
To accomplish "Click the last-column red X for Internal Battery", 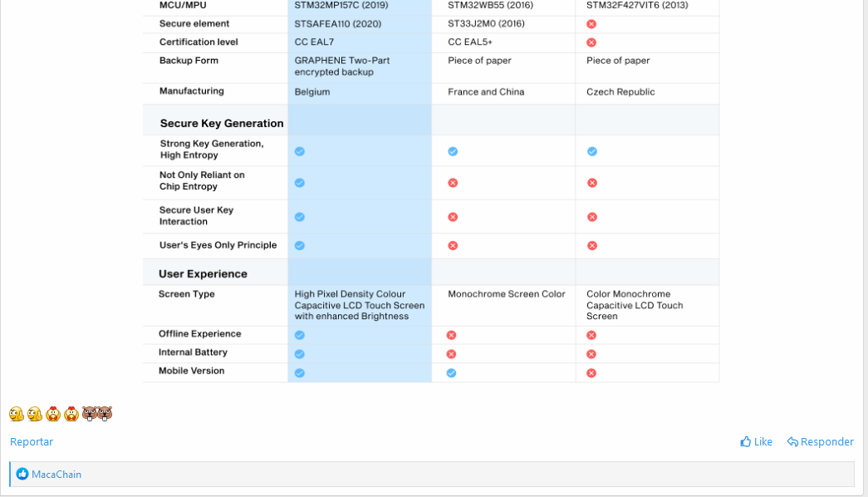I will coord(591,354).
